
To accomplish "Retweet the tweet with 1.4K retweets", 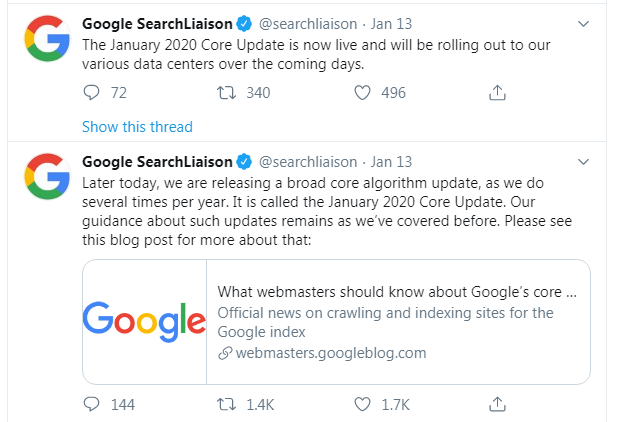I will 227,405.
